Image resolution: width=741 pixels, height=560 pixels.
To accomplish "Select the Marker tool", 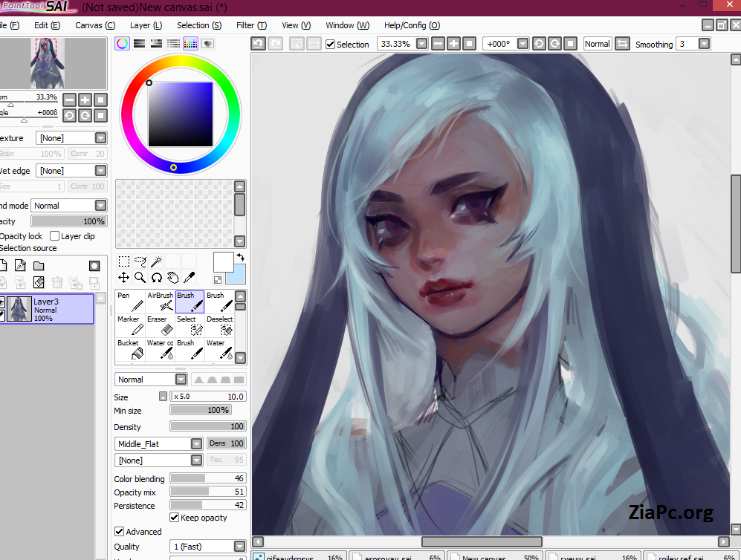I will 129,323.
